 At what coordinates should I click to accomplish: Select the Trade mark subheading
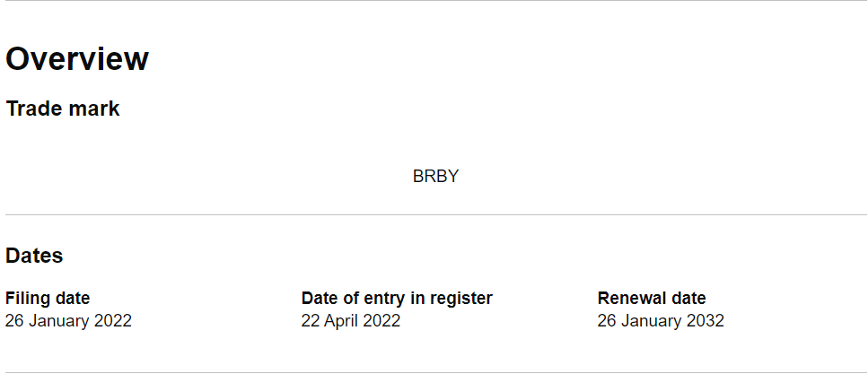(x=63, y=109)
